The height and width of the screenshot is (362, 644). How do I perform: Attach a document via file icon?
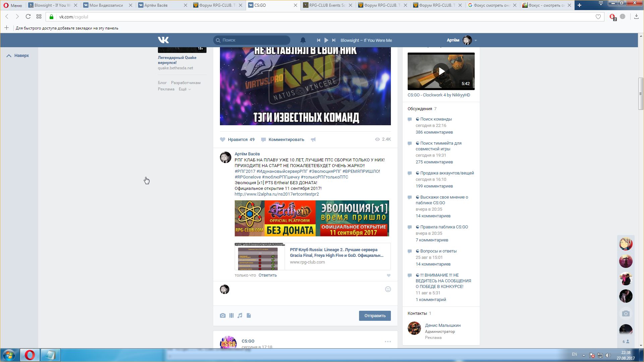click(249, 315)
